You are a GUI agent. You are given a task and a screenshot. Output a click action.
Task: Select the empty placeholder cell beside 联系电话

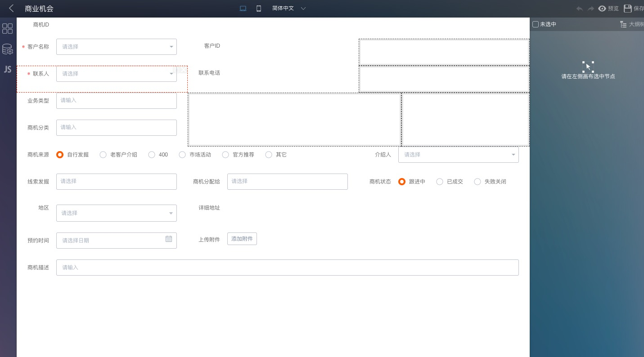click(444, 79)
